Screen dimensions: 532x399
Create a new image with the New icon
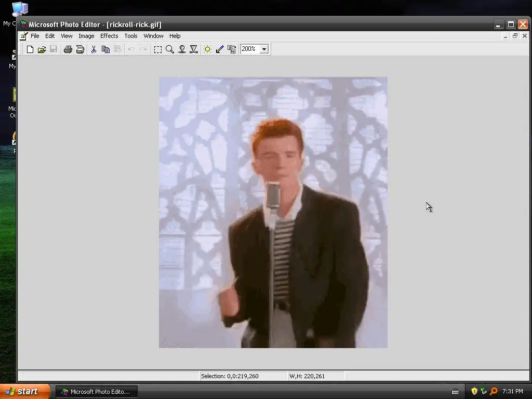pyautogui.click(x=30, y=49)
